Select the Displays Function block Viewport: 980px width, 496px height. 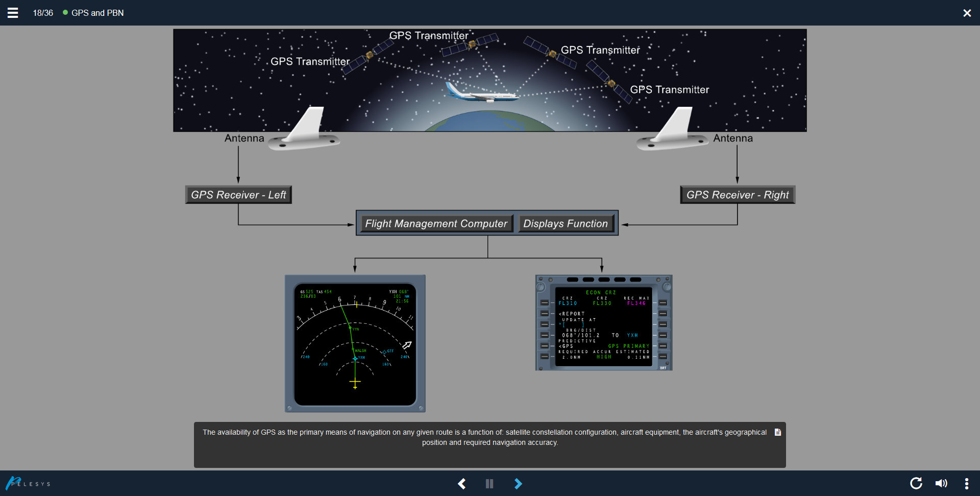pos(566,223)
